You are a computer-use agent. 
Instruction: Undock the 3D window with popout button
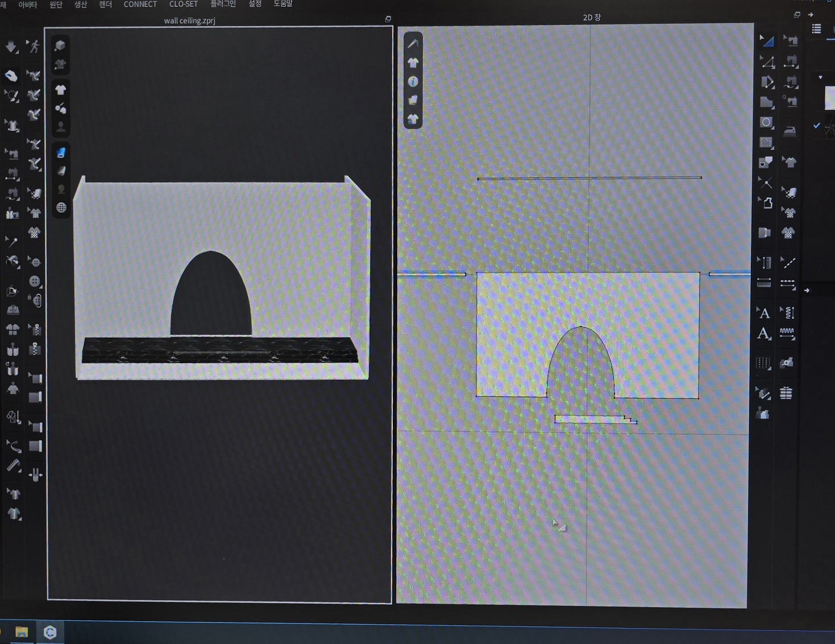[388, 19]
